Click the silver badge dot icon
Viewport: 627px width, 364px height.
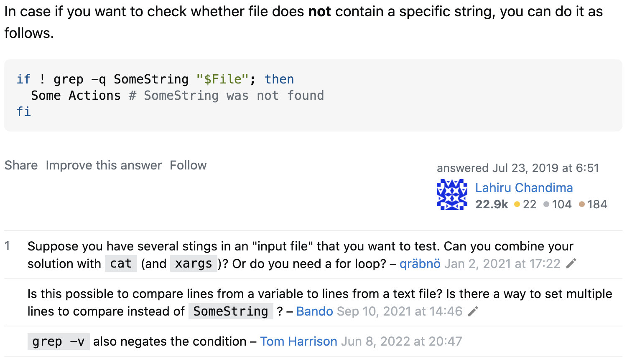pyautogui.click(x=546, y=204)
